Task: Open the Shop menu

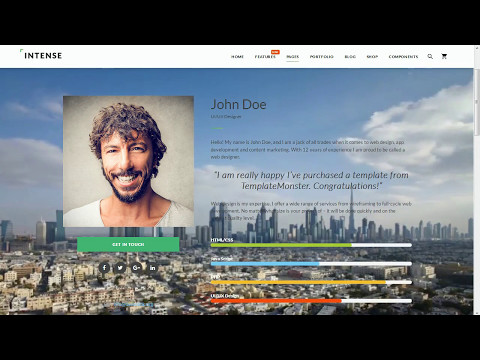Action: tap(372, 57)
